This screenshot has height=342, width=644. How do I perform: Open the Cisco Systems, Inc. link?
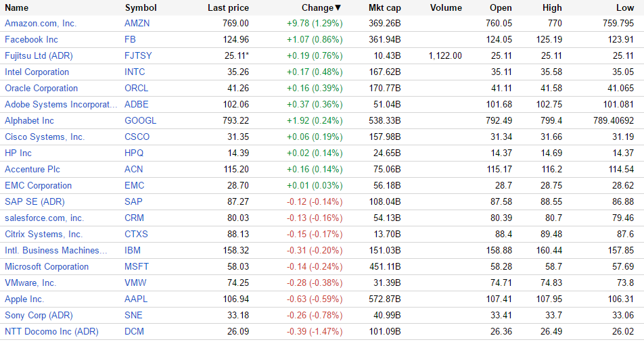click(45, 137)
